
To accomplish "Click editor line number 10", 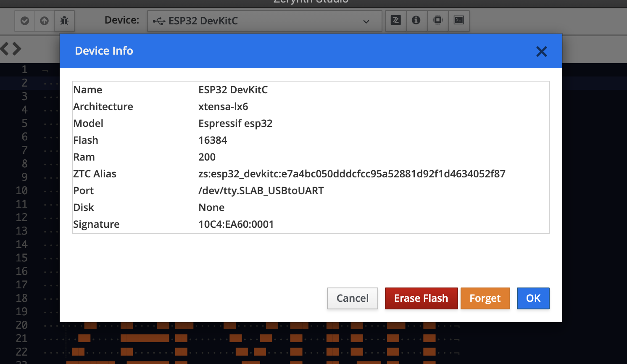I will click(x=21, y=190).
